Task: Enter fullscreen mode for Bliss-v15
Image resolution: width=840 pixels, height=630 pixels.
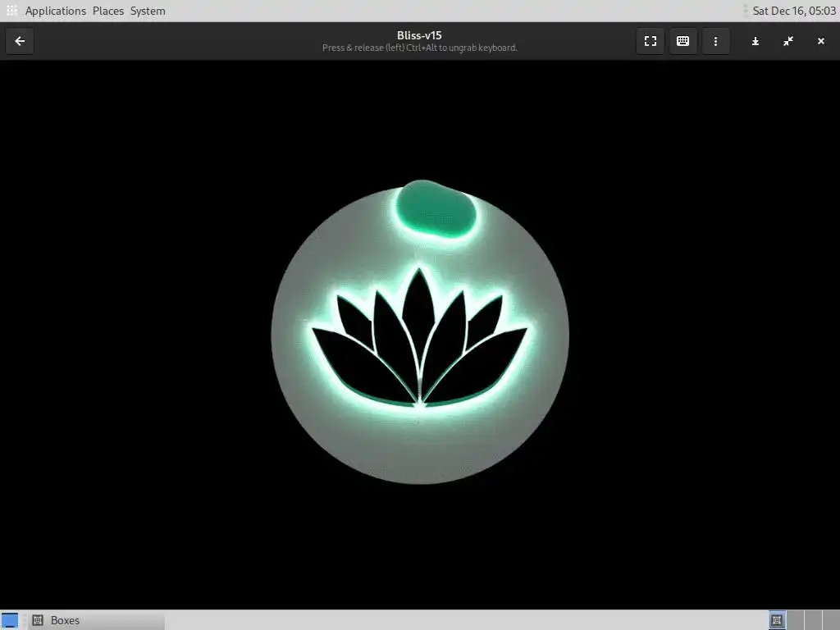Action: 651,41
